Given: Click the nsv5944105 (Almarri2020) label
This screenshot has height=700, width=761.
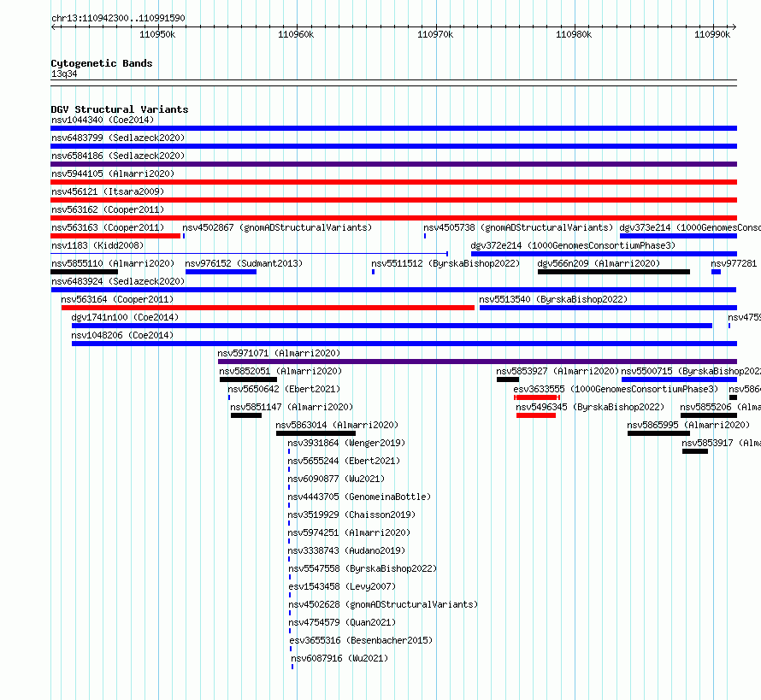Looking at the screenshot, I should (113, 174).
